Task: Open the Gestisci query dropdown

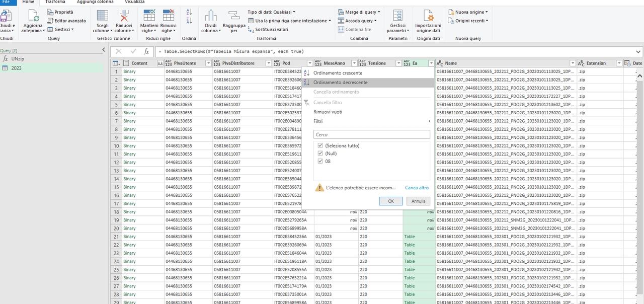Action: 60,29
